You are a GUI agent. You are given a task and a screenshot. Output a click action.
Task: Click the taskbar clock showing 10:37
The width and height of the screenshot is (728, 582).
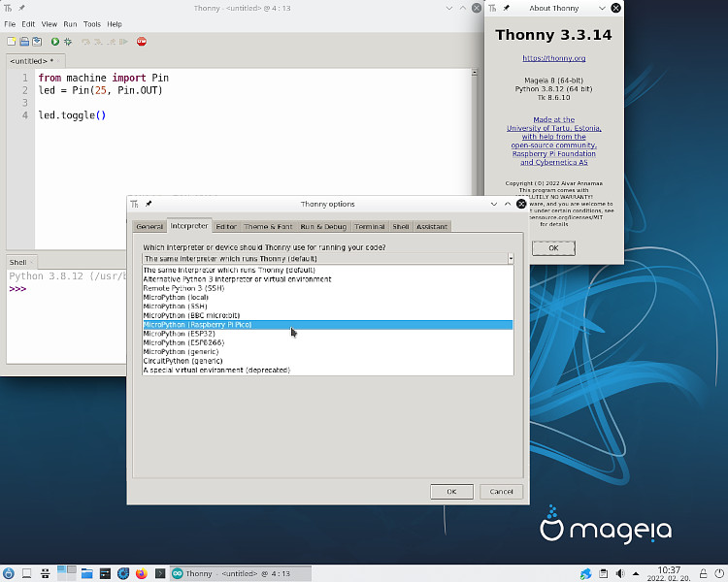(669, 573)
